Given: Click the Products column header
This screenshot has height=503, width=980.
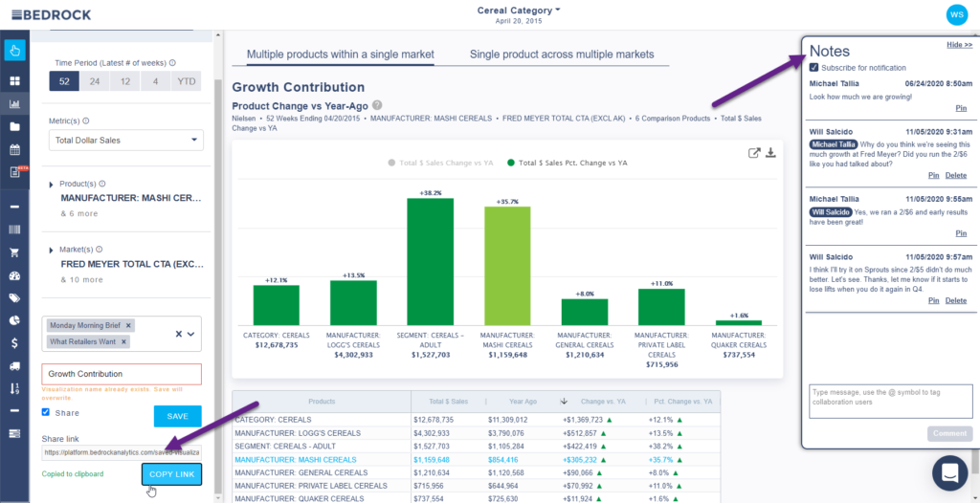Looking at the screenshot, I should [322, 402].
